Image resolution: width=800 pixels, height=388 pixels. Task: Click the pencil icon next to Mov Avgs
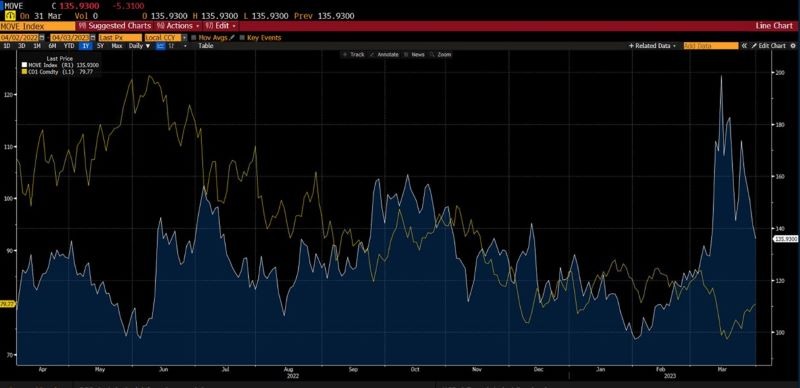tap(232, 37)
